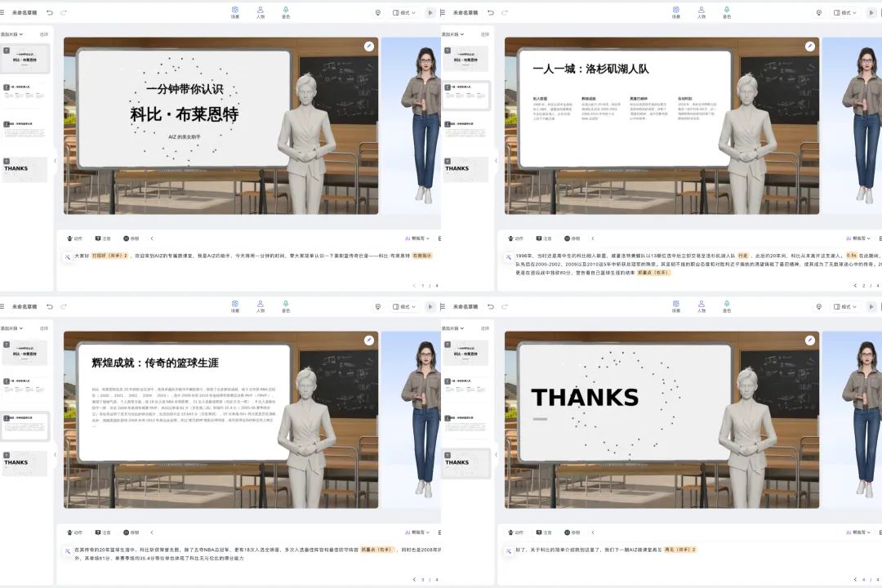This screenshot has height=588, width=882.
Task: Undo last action in page 4/4 window
Action: click(491, 307)
